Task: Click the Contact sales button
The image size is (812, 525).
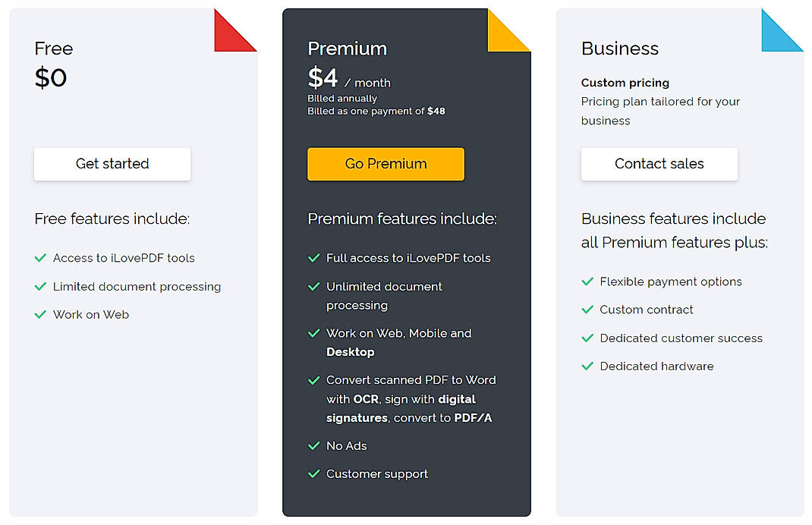Action: point(659,164)
